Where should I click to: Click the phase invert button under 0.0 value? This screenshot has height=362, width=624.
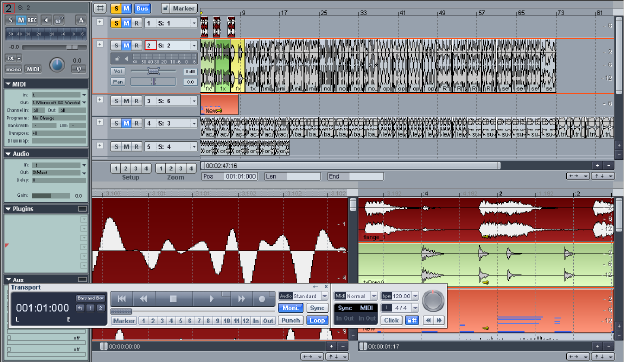pos(78,69)
